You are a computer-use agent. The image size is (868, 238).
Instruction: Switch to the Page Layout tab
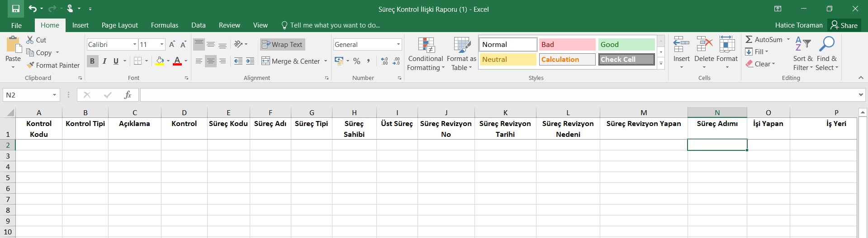(119, 25)
